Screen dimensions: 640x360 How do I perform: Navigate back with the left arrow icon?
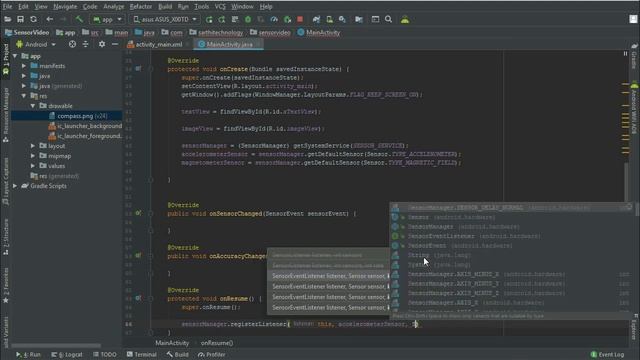pos(49,19)
